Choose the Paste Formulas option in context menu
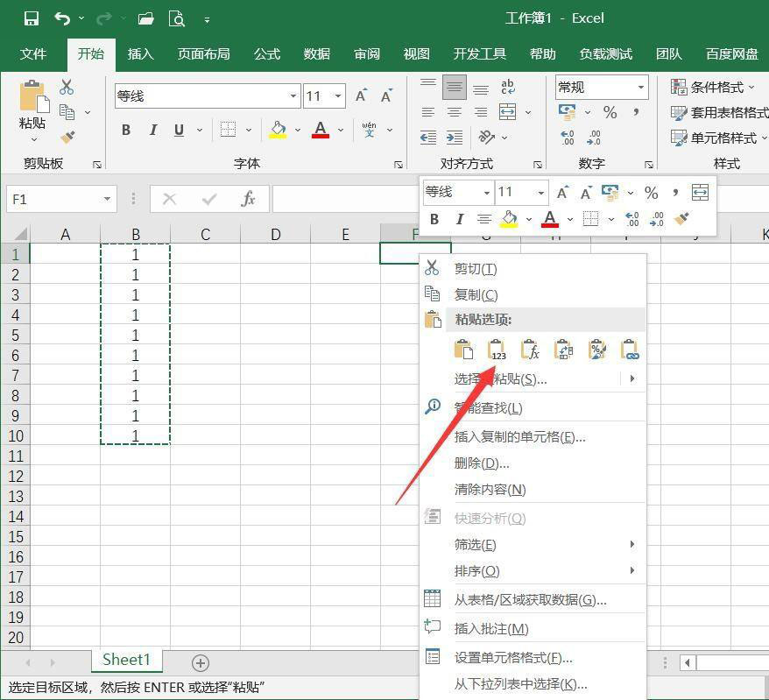 click(x=530, y=350)
